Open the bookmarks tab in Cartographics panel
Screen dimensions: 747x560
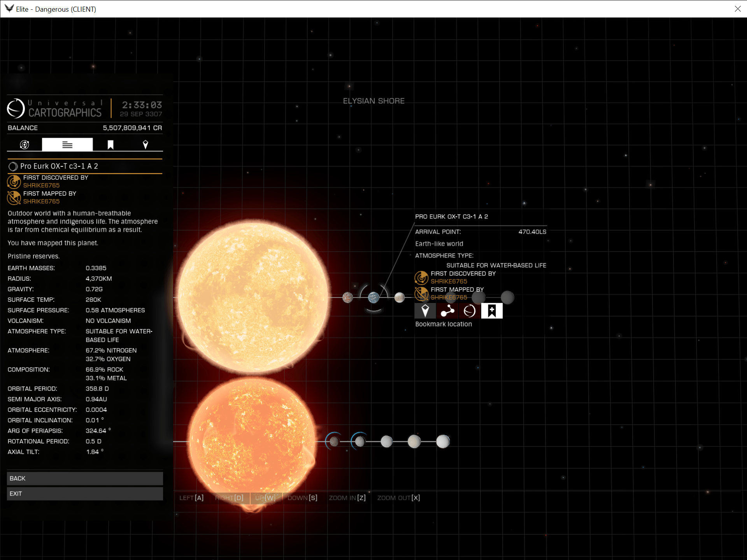coord(110,145)
